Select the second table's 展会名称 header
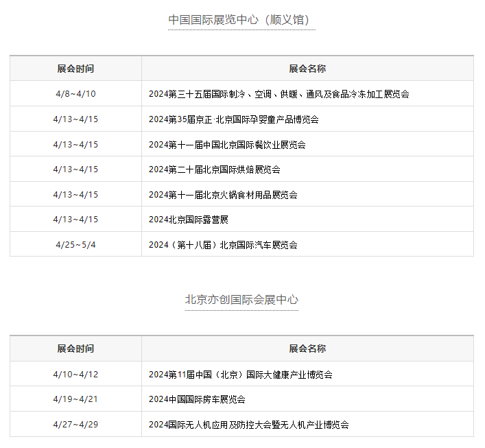 pos(307,349)
